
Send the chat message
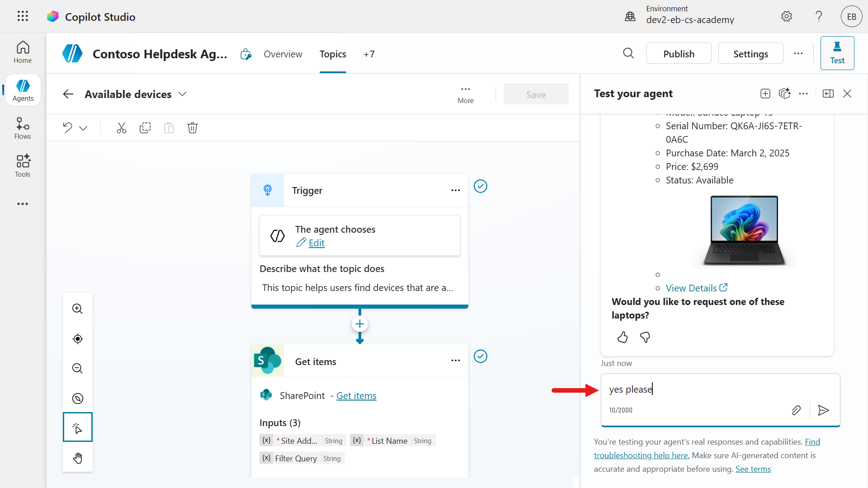click(x=823, y=410)
